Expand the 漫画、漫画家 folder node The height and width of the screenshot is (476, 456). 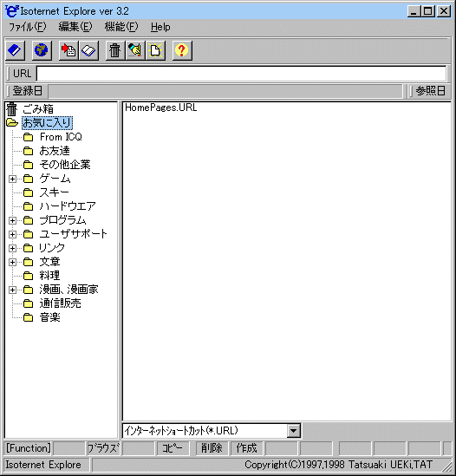pyautogui.click(x=12, y=290)
